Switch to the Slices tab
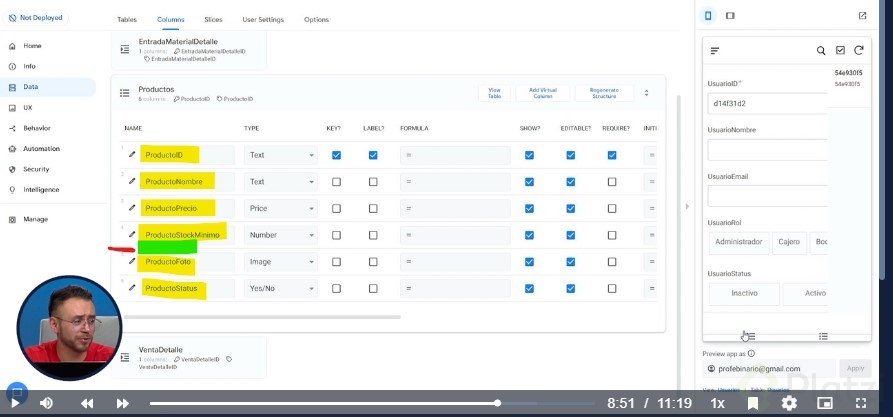This screenshot has width=893, height=417. tap(214, 19)
